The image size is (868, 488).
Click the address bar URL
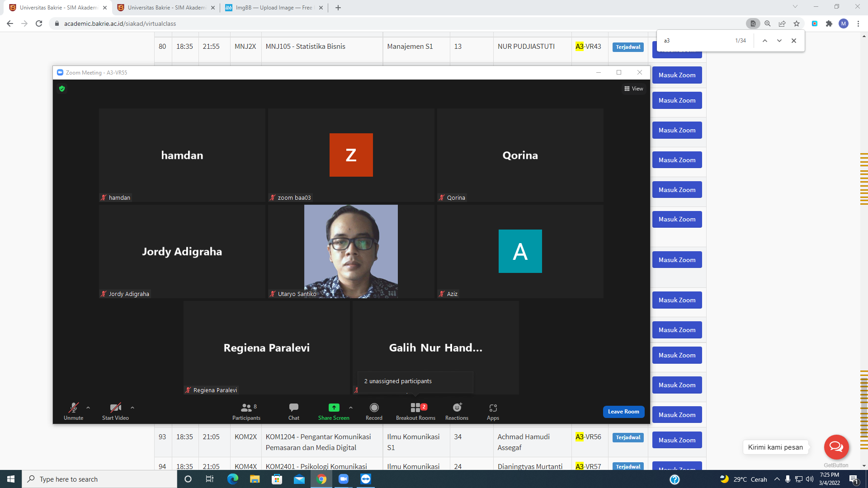(x=120, y=23)
